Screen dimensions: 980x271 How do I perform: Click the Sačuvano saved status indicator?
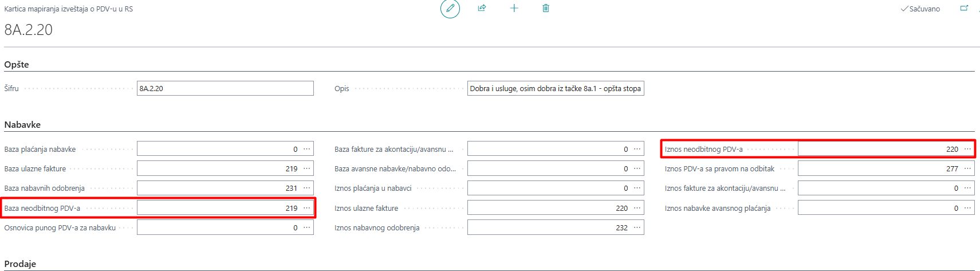tap(920, 9)
